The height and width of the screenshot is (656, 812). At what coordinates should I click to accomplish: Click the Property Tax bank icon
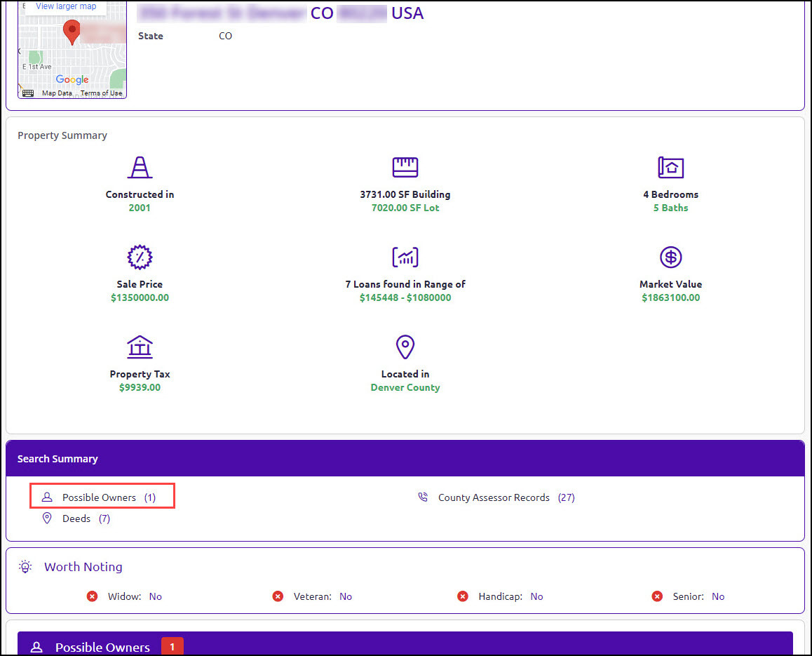click(x=140, y=347)
